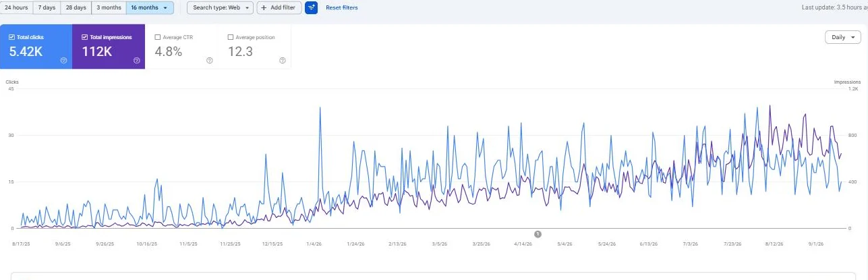This screenshot has height=280, width=868.
Task: Click the annotation marker on chart timeline
Action: (x=538, y=234)
